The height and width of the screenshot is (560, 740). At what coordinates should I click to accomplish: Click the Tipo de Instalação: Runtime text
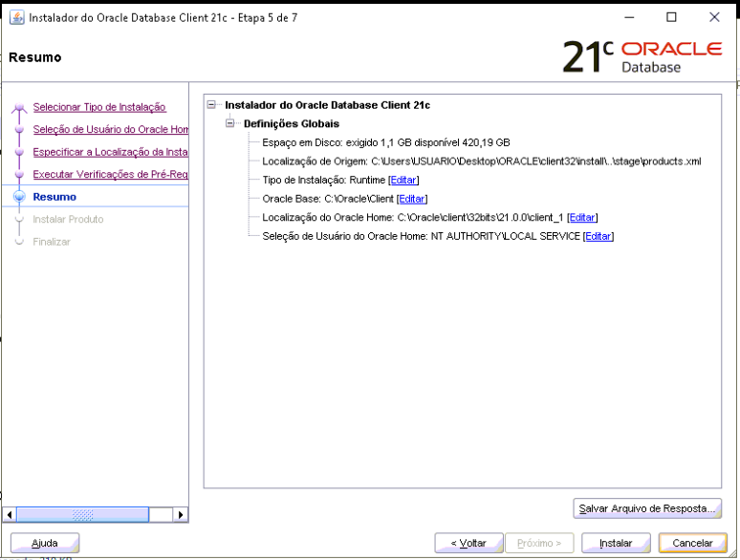(324, 180)
